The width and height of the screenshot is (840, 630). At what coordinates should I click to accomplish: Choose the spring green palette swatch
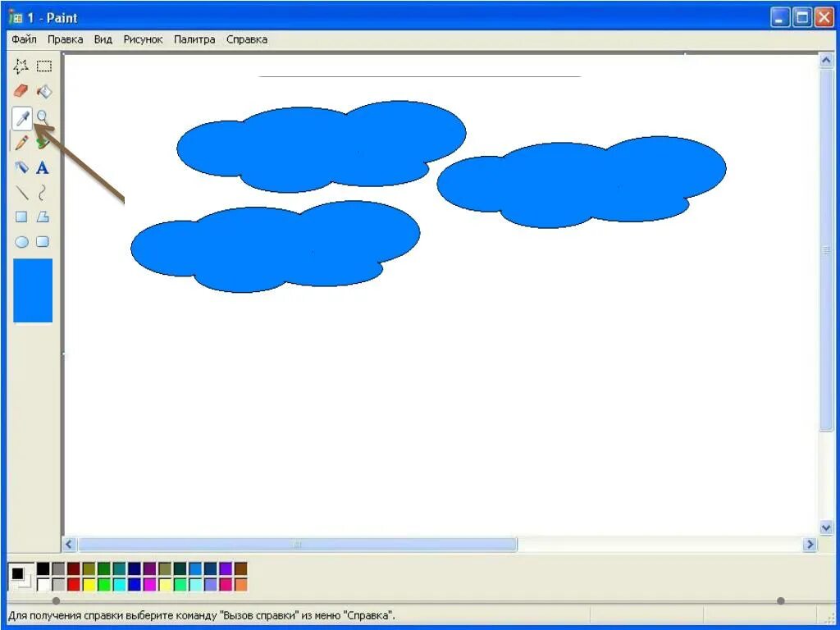[x=180, y=584]
